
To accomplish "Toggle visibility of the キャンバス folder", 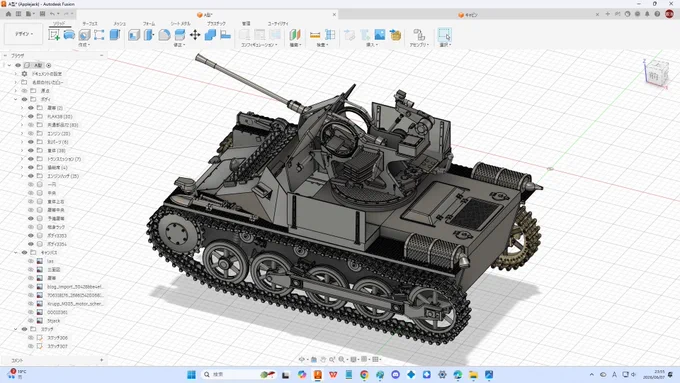I will pos(24,252).
